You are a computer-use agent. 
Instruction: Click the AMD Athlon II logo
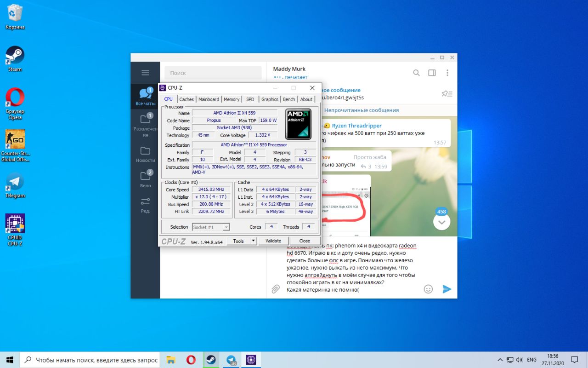click(298, 124)
